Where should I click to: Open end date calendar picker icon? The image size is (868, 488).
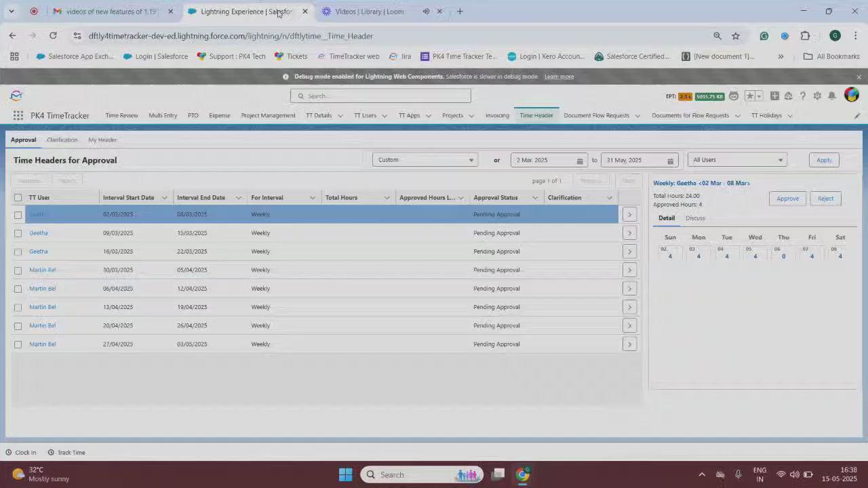[x=670, y=161]
